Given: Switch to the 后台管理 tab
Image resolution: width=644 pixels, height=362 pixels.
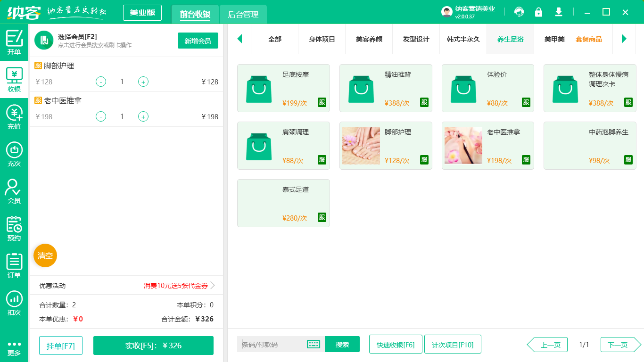Looking at the screenshot, I should click(x=243, y=15).
